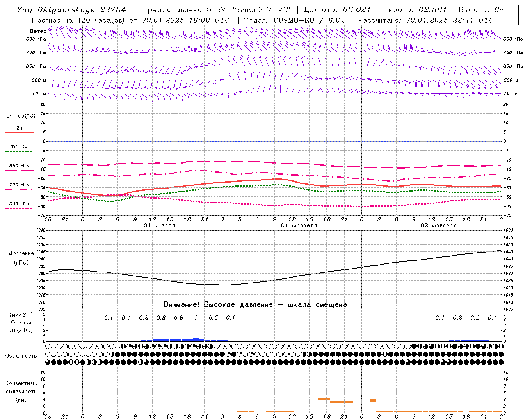The height and width of the screenshot is (420, 525).
Task: Click the Осадки panel label
Action: pos(21,322)
